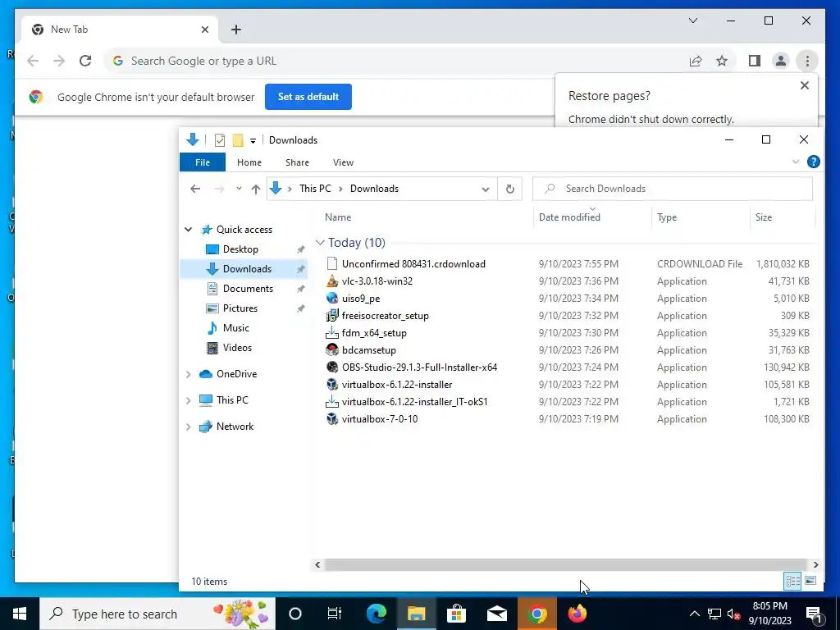Open the File menu in Explorer

tap(203, 162)
